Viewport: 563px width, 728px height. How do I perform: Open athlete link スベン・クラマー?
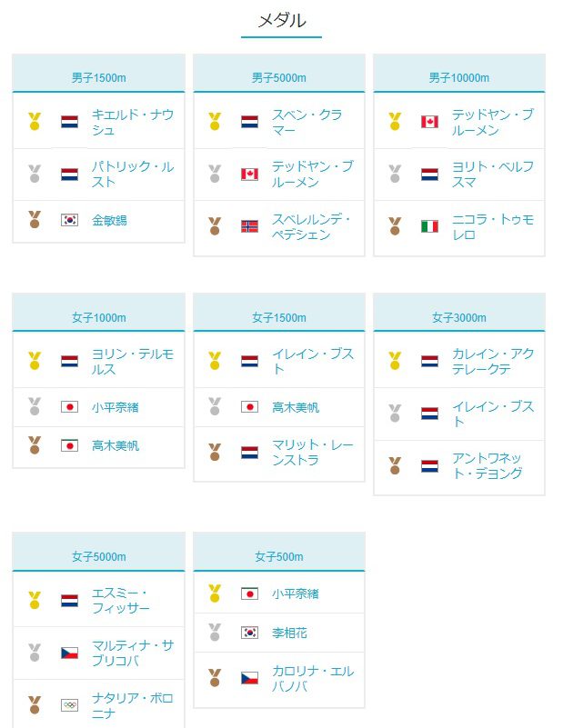coord(307,122)
